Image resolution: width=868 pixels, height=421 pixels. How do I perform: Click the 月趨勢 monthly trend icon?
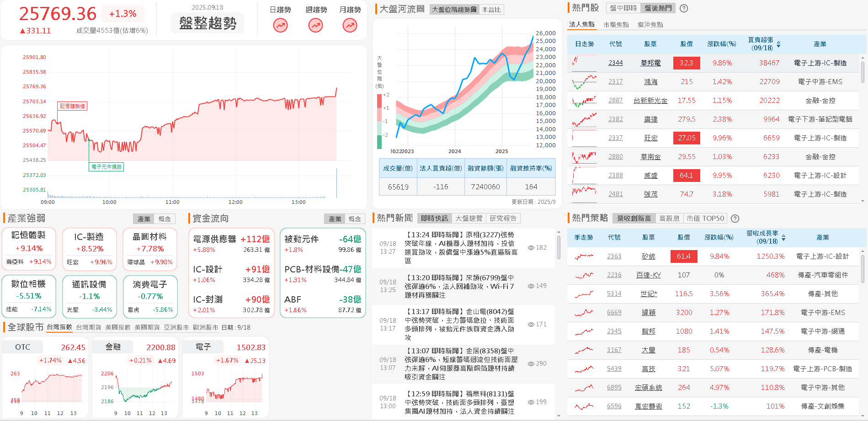349,26
